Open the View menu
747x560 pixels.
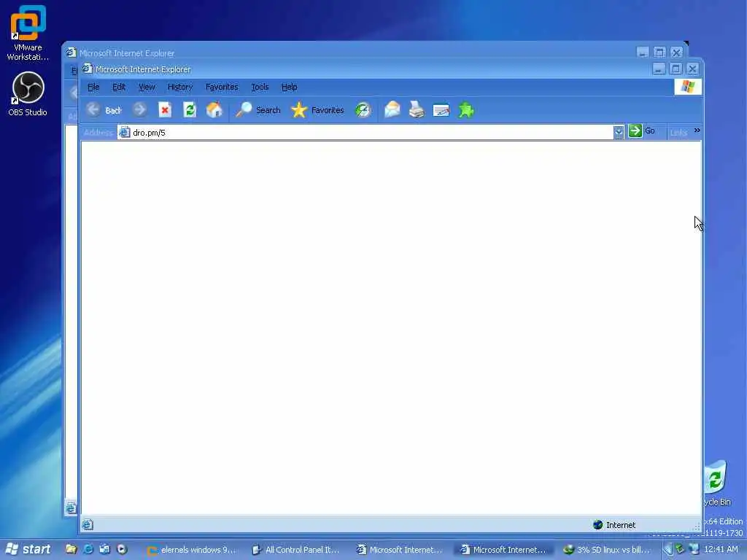click(147, 87)
